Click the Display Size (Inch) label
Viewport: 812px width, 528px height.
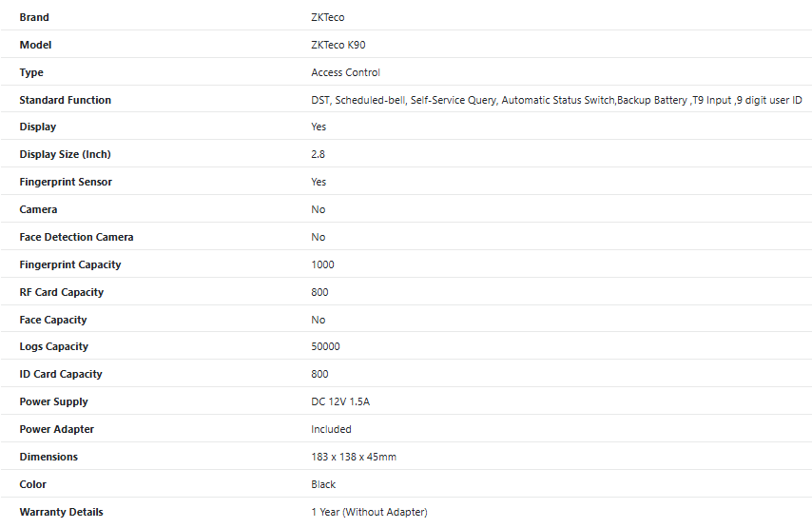71,154
